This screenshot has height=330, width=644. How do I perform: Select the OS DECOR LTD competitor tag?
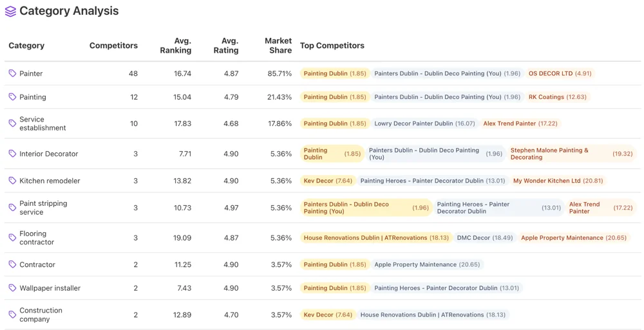[560, 73]
